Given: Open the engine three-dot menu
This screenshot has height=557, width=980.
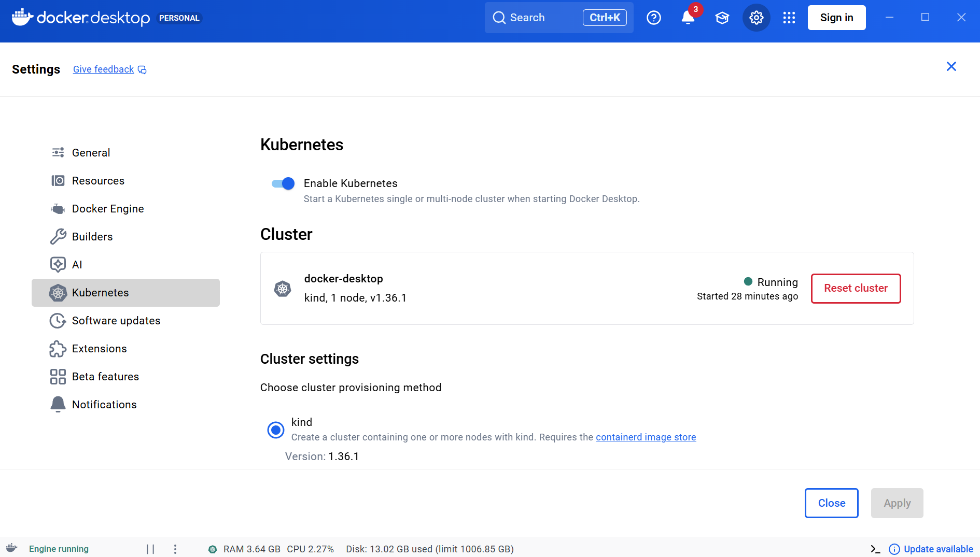Looking at the screenshot, I should 175,549.
